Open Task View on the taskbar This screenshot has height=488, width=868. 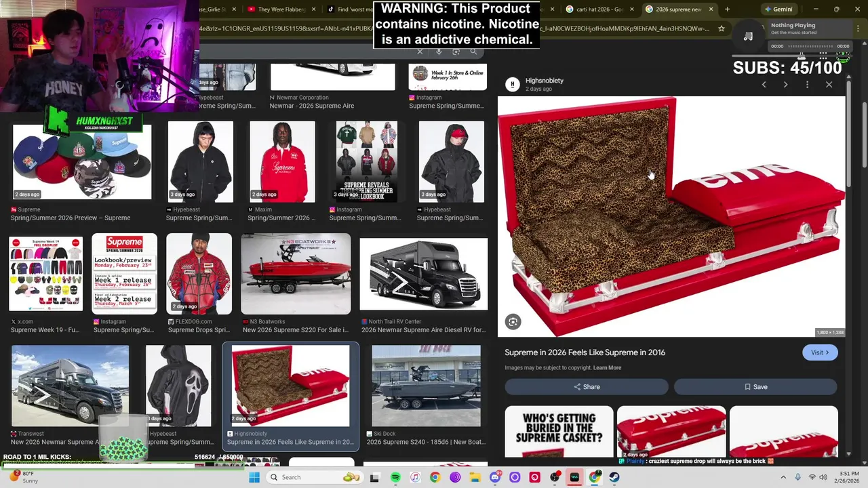[x=374, y=477]
